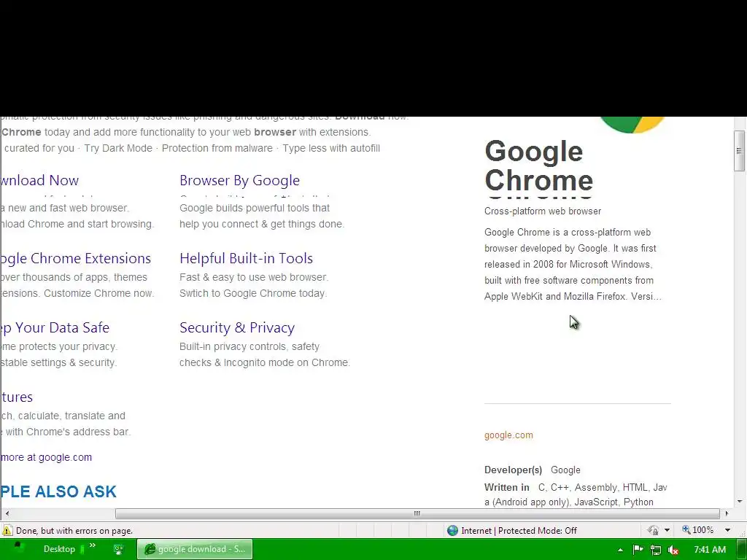The image size is (747, 560).
Task: Click the vertical scrollbar down arrow
Action: click(740, 501)
